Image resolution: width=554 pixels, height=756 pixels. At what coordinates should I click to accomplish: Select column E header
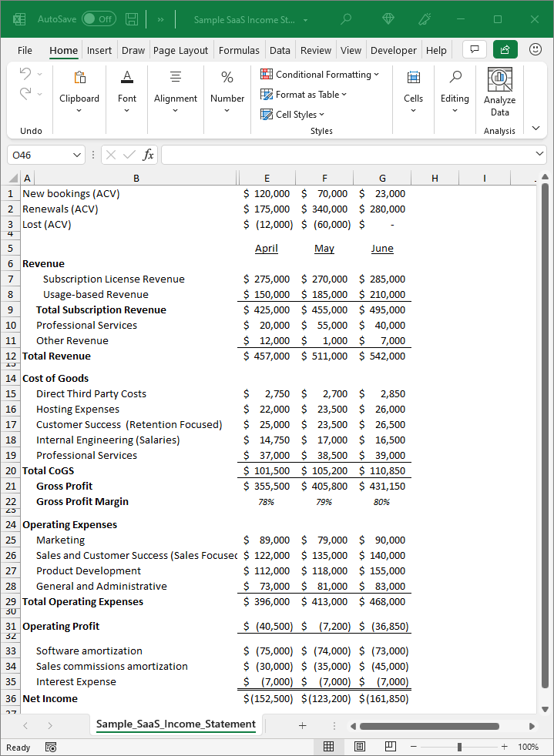coord(267,179)
